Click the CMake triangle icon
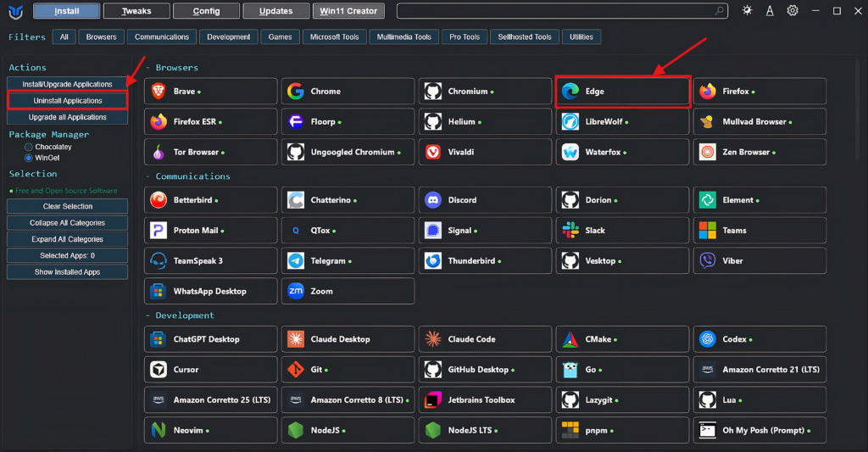Screen dimensions: 868x452 570,339
